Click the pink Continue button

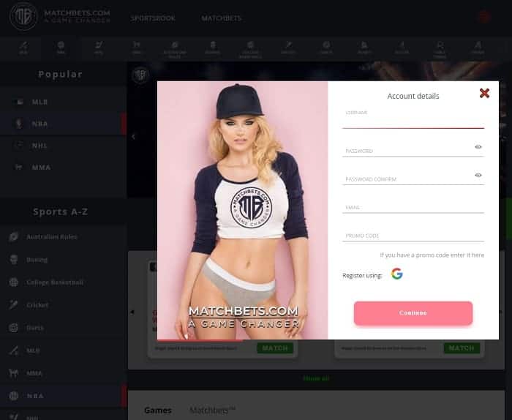(x=413, y=313)
